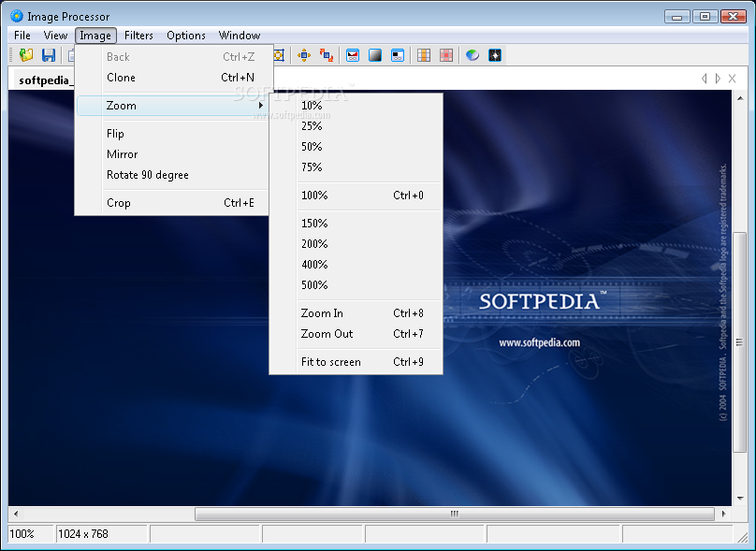Viewport: 756px width, 551px height.
Task: Click the horizontal scrollbar left arrow
Action: 16,514
